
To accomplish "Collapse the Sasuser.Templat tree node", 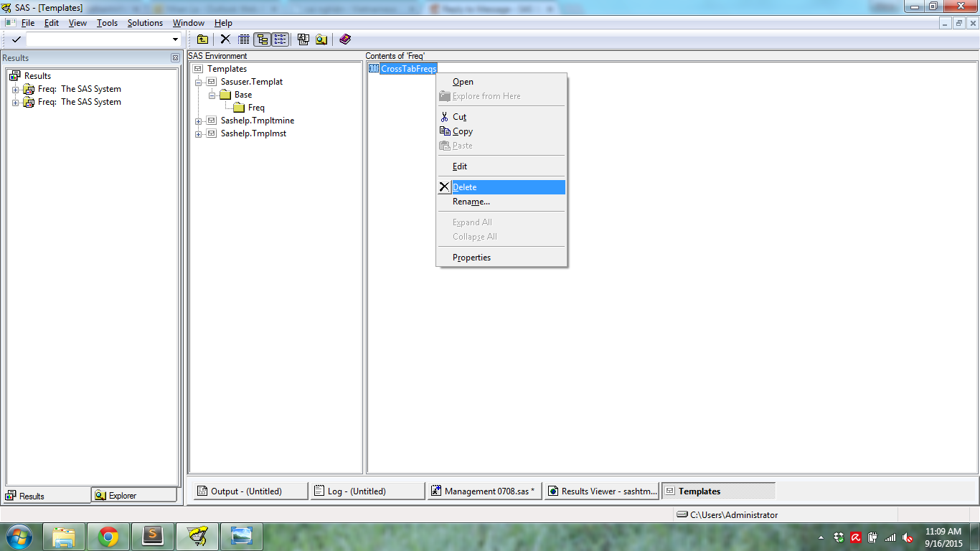I will click(x=199, y=81).
